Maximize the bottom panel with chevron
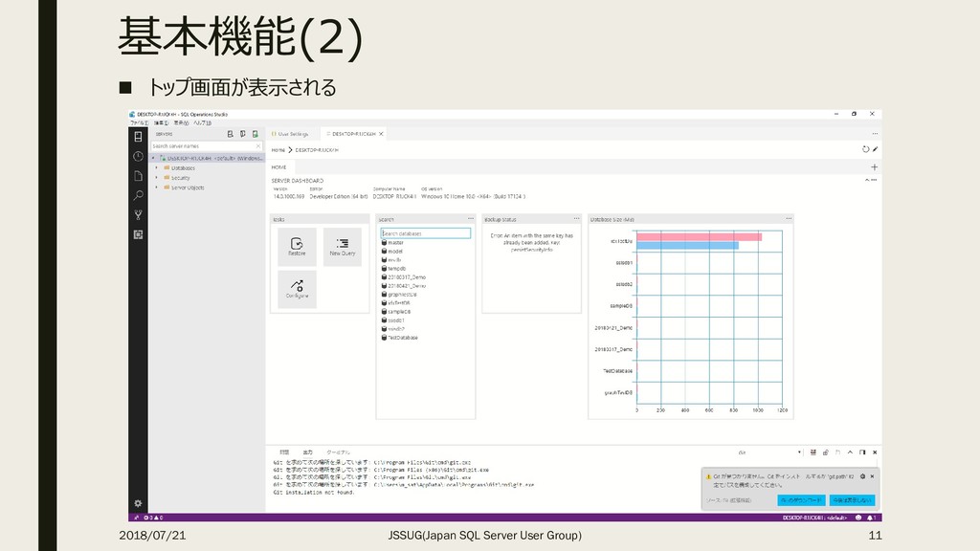The image size is (980, 551). pos(850,452)
